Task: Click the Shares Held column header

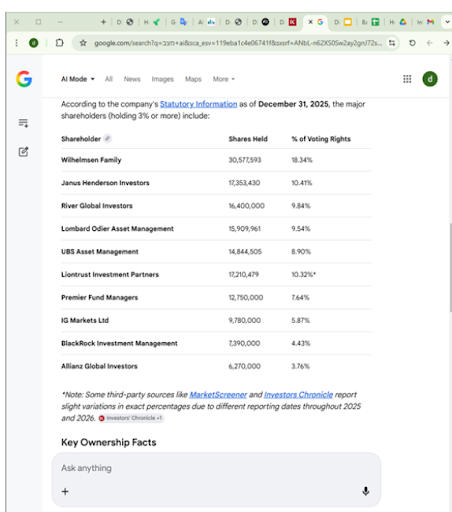Action: (x=248, y=139)
